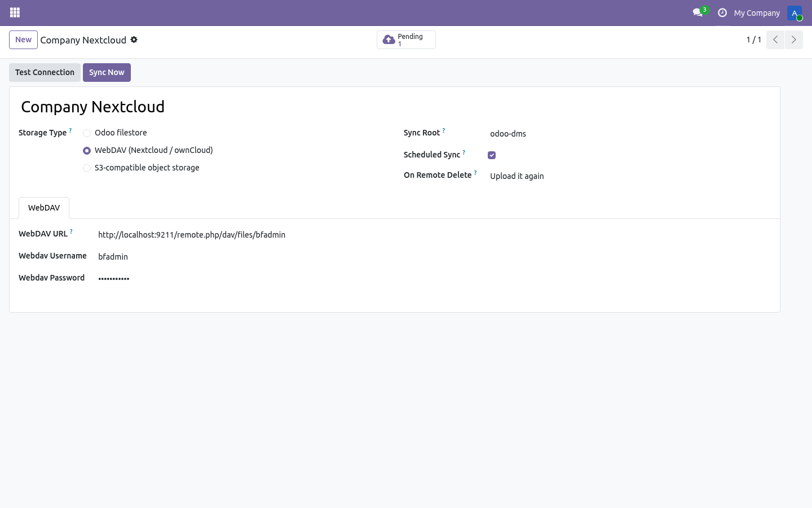Open the activities clock icon
This screenshot has height=508, width=812.
(x=722, y=12)
